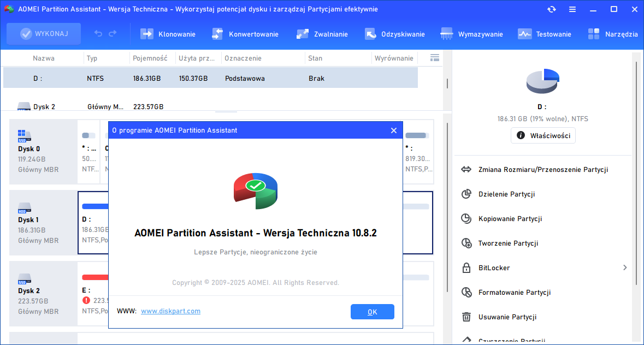Click the Stan column header
The image size is (644, 345).
315,58
